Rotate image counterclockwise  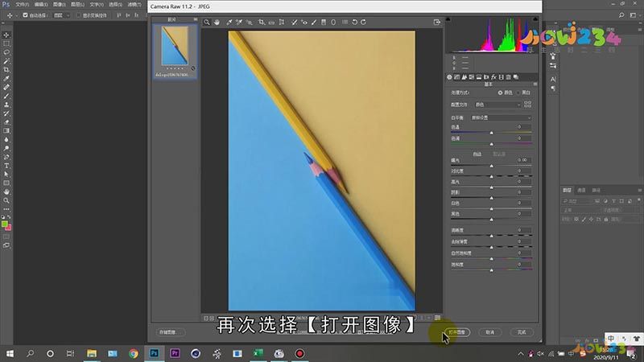tap(354, 23)
